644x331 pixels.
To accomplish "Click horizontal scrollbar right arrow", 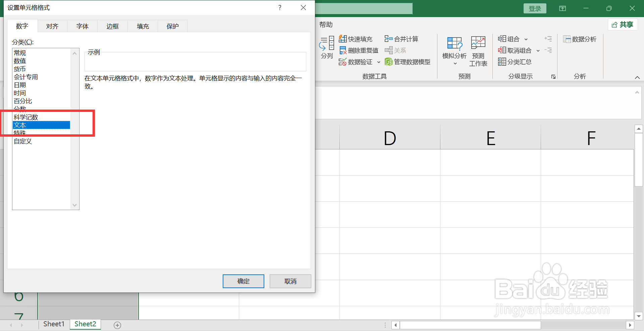I will (630, 325).
